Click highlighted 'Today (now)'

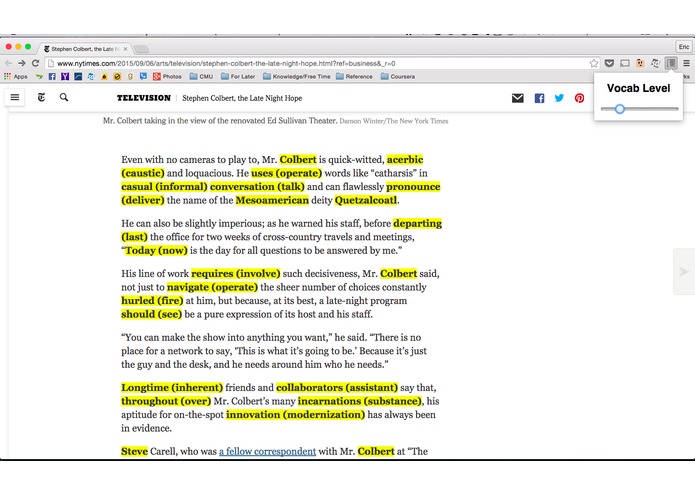click(x=156, y=251)
